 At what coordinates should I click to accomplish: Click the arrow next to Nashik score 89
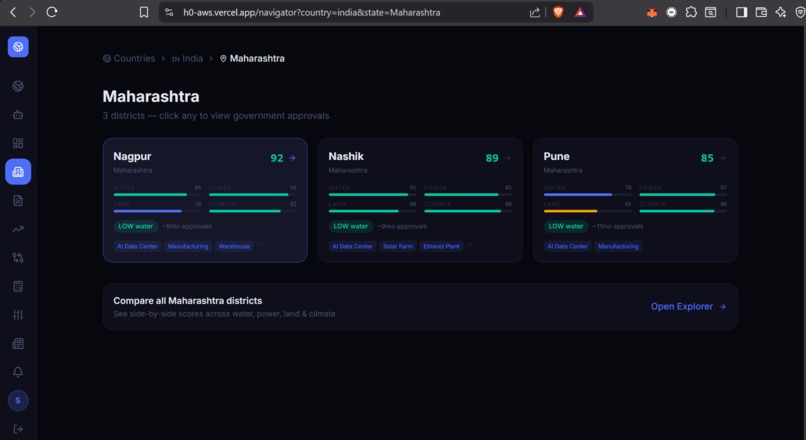click(507, 158)
